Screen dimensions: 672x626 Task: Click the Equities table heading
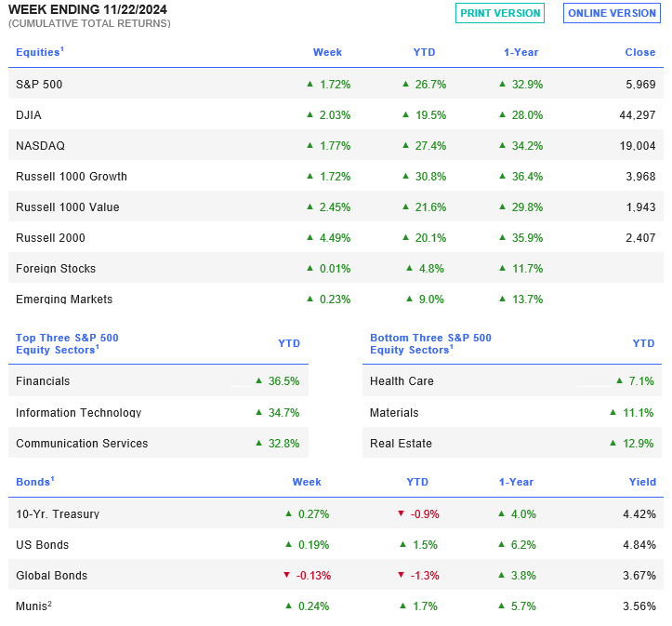pos(39,52)
